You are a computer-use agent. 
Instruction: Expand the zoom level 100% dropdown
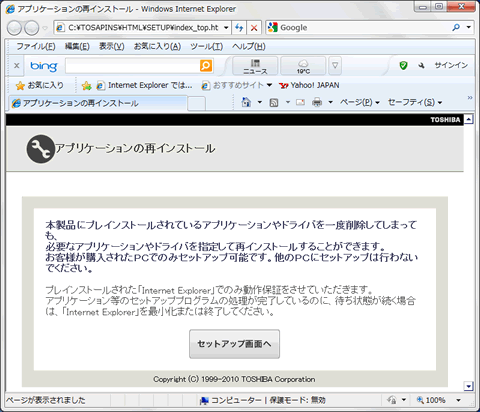click(458, 400)
